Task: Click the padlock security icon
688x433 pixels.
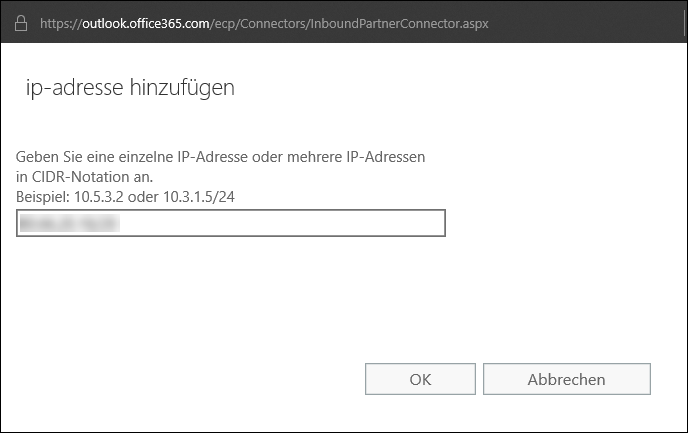Action: click(21, 24)
